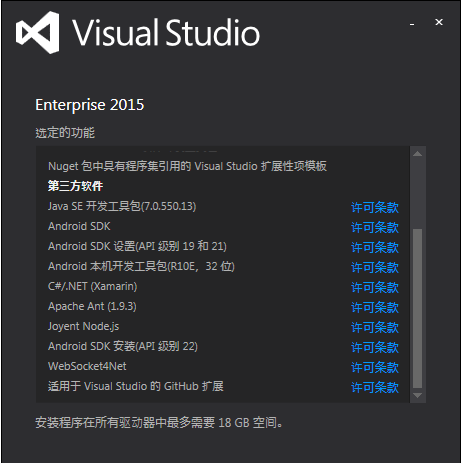The width and height of the screenshot is (461, 463).
Task: Select Java SE 开发工具包(7.0.550.13) entry
Action: (x=122, y=206)
